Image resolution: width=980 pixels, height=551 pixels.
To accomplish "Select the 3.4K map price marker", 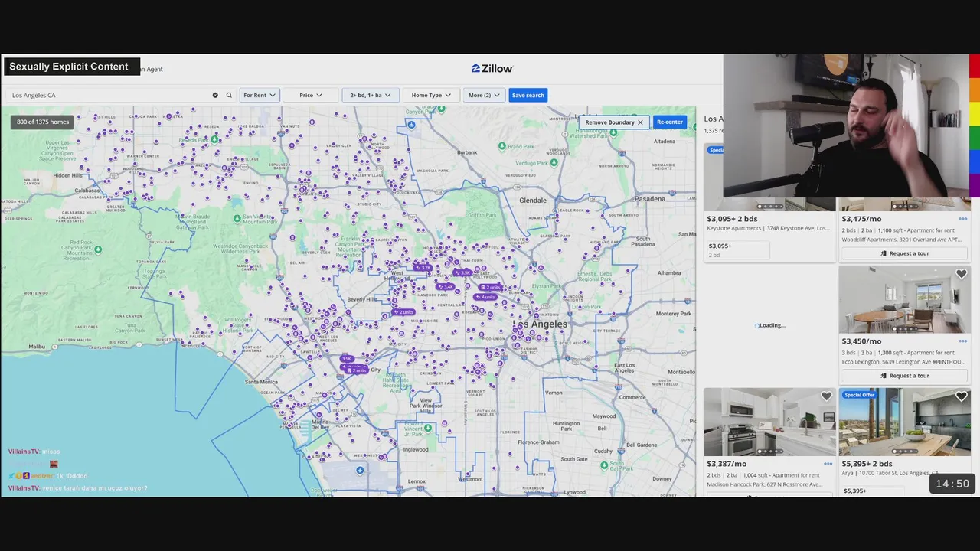I will [x=446, y=287].
